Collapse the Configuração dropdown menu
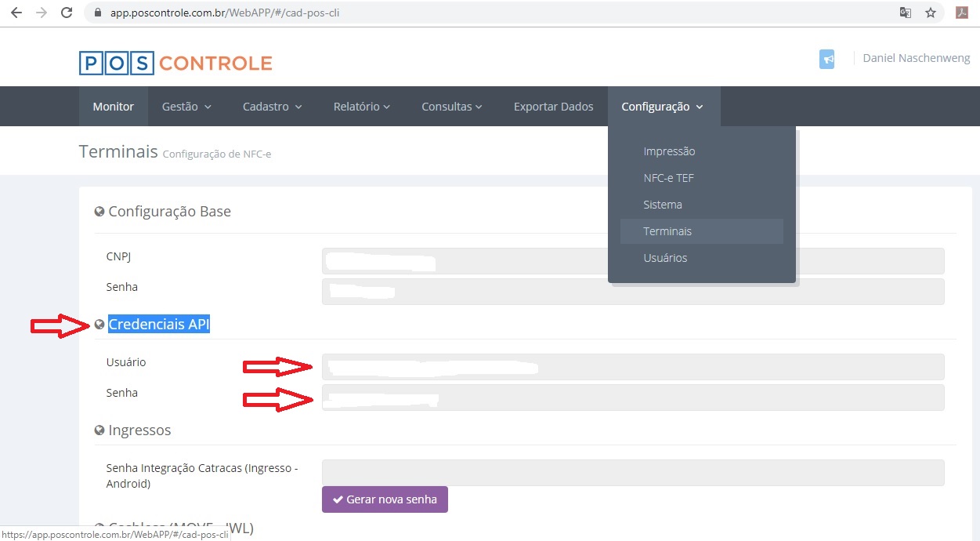The height and width of the screenshot is (541, 980). point(664,107)
